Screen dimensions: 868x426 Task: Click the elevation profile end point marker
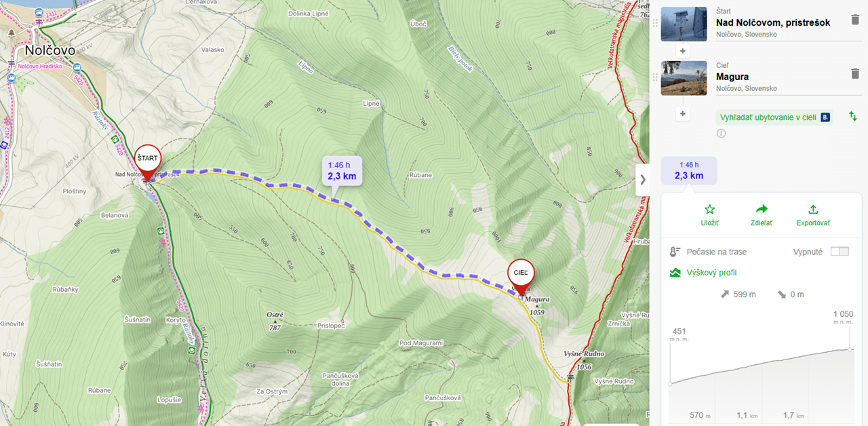(850, 349)
